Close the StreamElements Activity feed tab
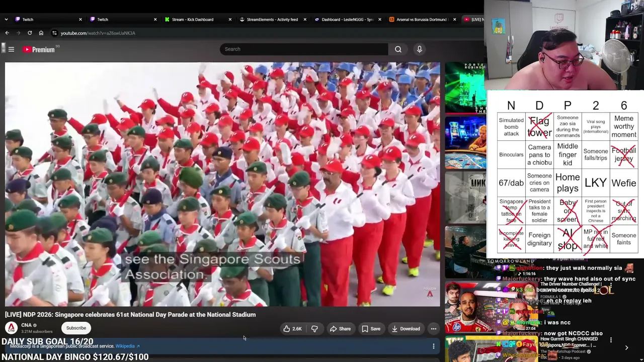The height and width of the screenshot is (362, 644). 304,20
